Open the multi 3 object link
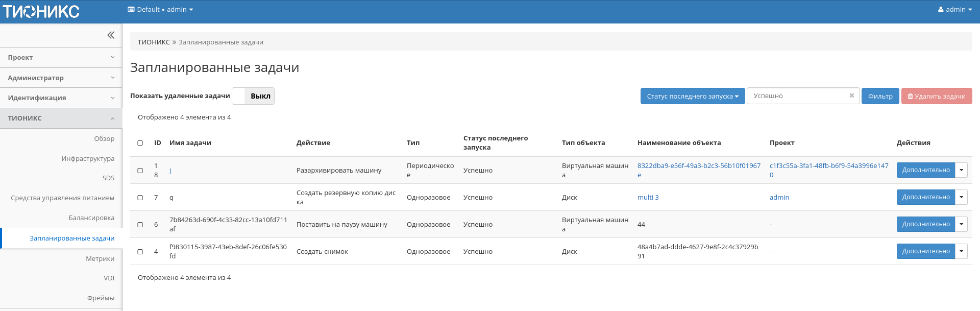This screenshot has width=980, height=311. 648,198
